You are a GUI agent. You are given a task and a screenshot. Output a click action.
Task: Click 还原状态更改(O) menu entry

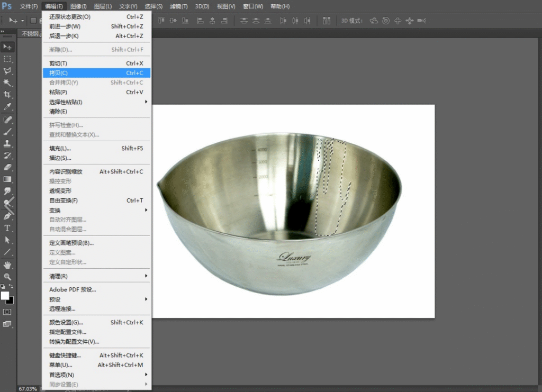pyautogui.click(x=96, y=16)
